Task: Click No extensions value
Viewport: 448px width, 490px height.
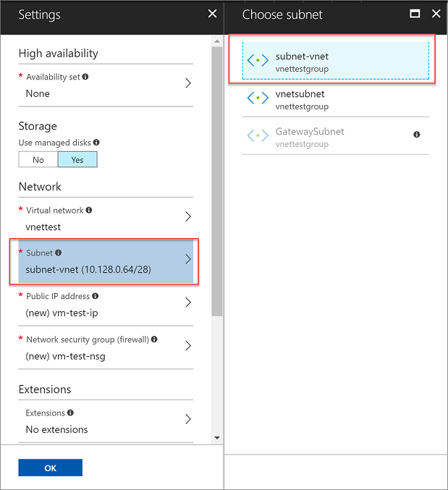Action: 56,429
